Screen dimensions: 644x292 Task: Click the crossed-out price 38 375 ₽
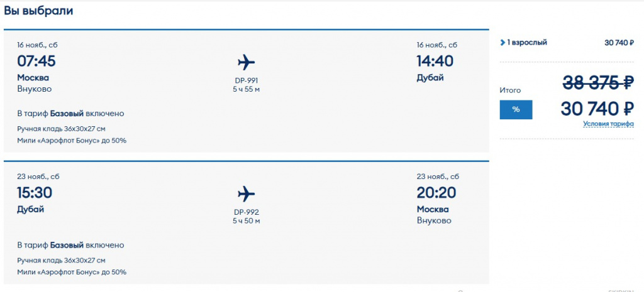(597, 83)
